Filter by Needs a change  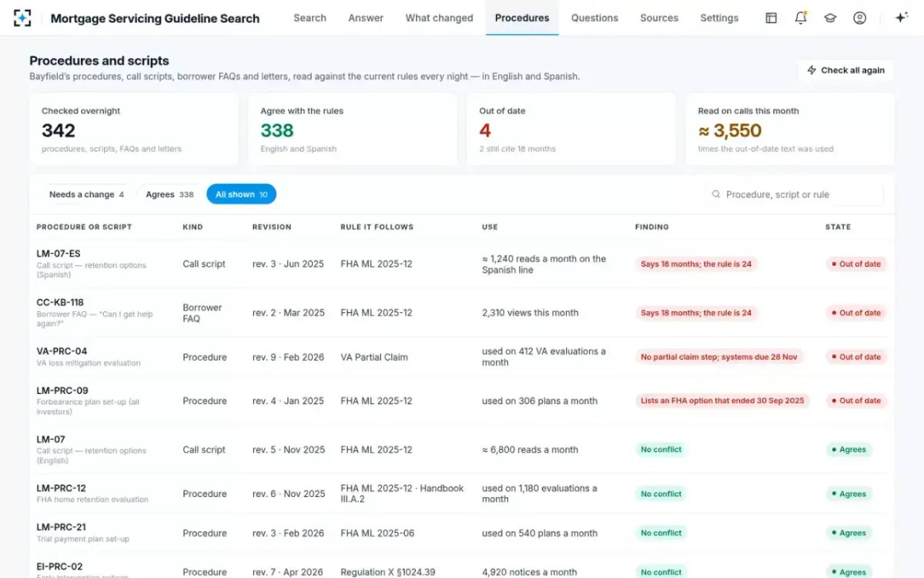86,195
